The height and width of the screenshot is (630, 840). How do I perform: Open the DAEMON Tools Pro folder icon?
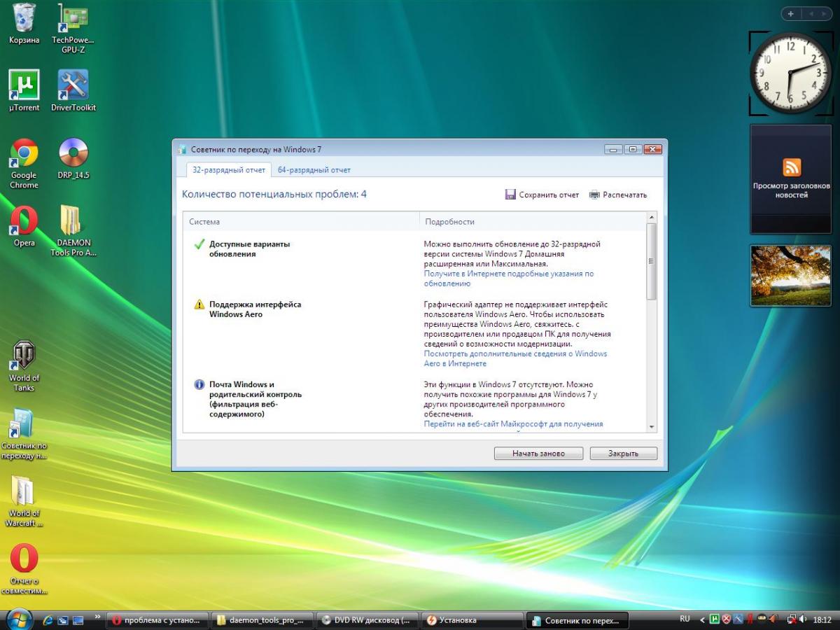73,221
